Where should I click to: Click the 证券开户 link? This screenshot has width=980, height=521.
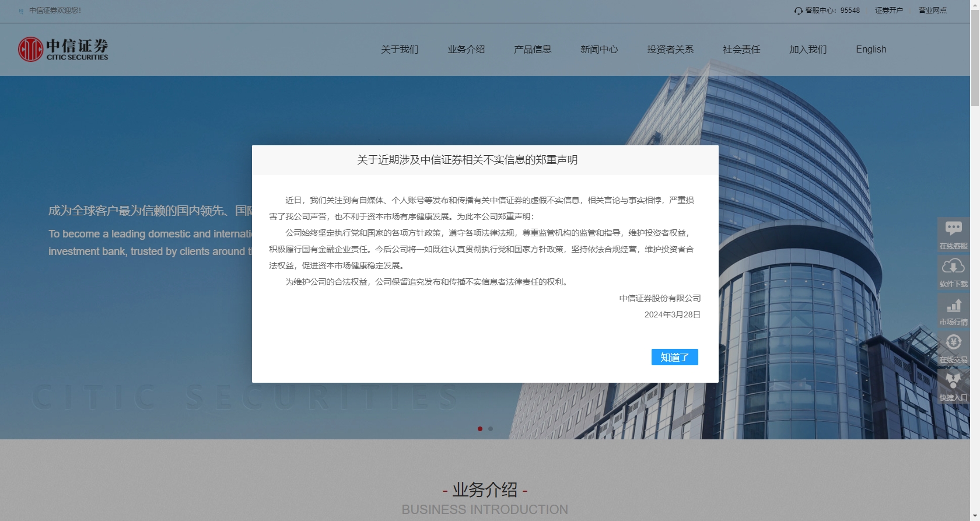[x=889, y=11]
